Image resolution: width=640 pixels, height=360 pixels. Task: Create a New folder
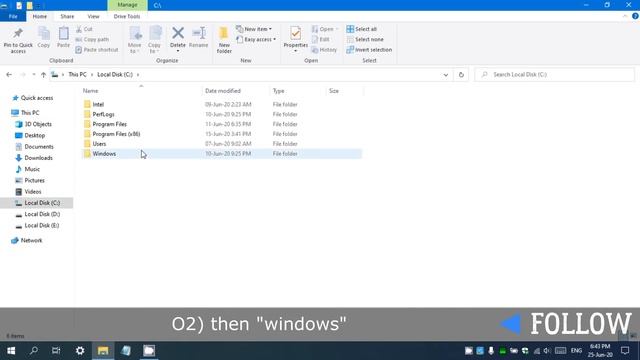click(224, 40)
